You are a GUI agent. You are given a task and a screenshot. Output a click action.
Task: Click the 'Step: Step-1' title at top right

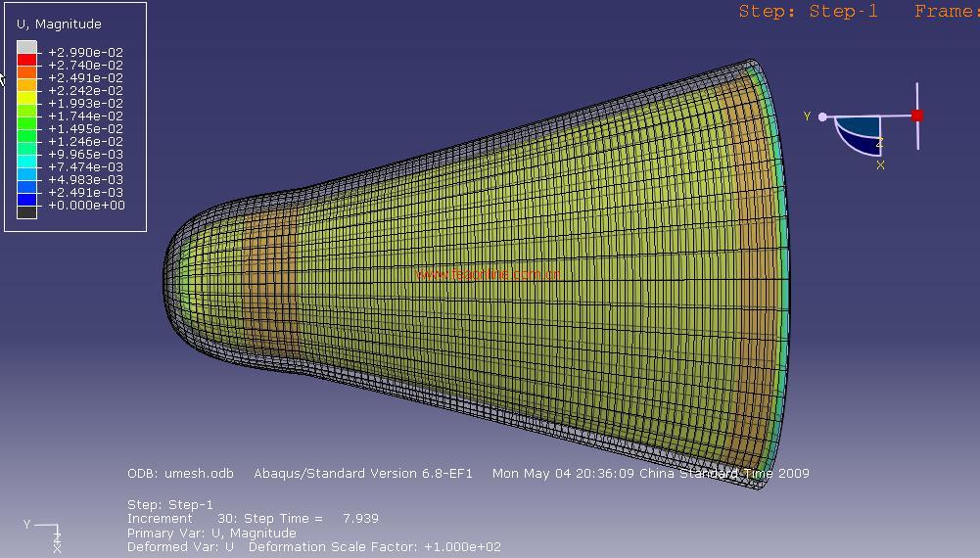[x=808, y=12]
